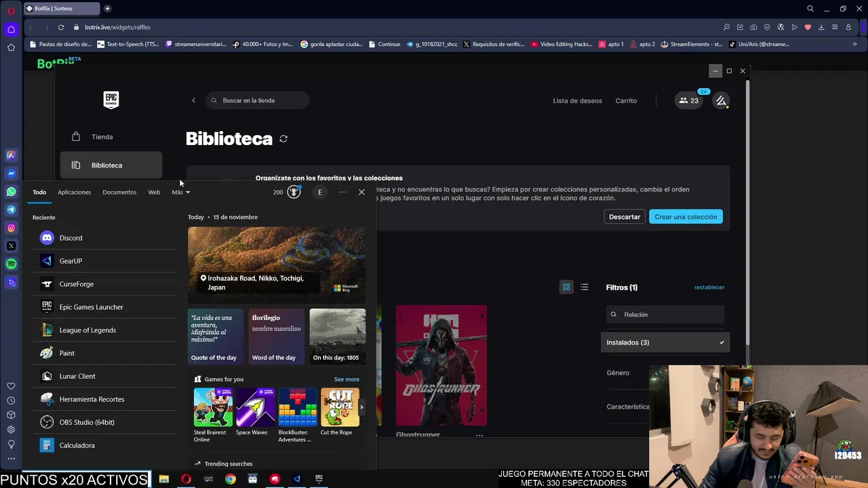Open Discord from recent apps list
Image resolution: width=868 pixels, height=488 pixels.
[104, 238]
